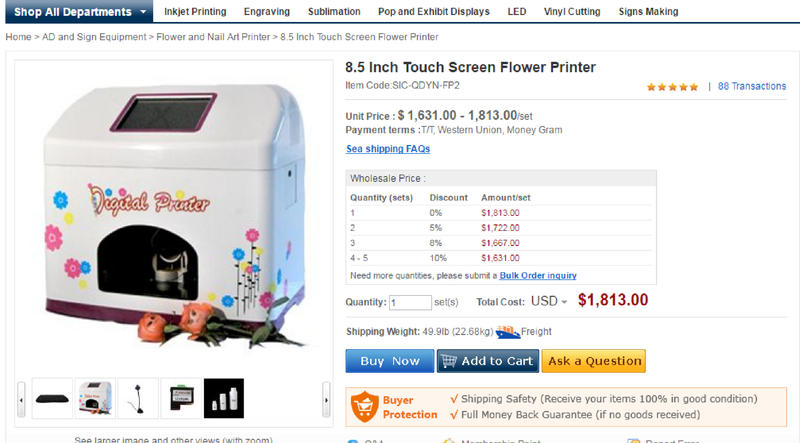Select the white bottles thumbnail image
This screenshot has height=443, width=800.
(224, 399)
